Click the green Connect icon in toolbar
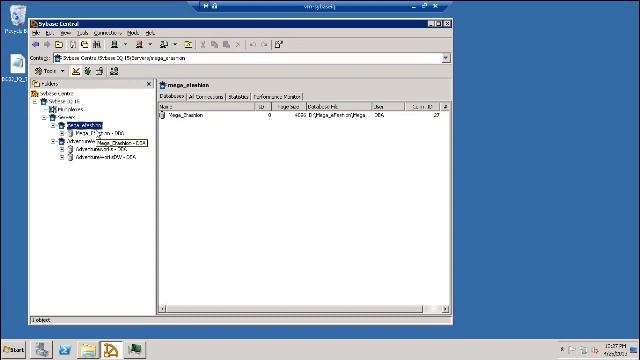The image size is (640, 360). click(114, 44)
